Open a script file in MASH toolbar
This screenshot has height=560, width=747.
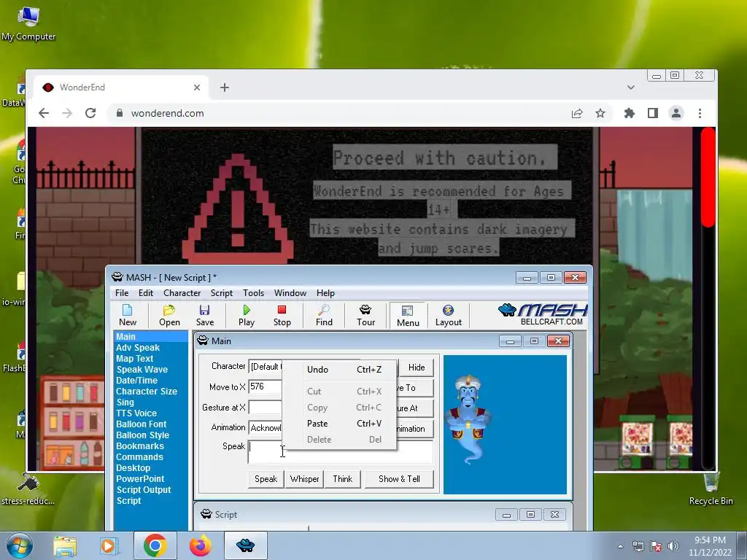click(x=169, y=315)
